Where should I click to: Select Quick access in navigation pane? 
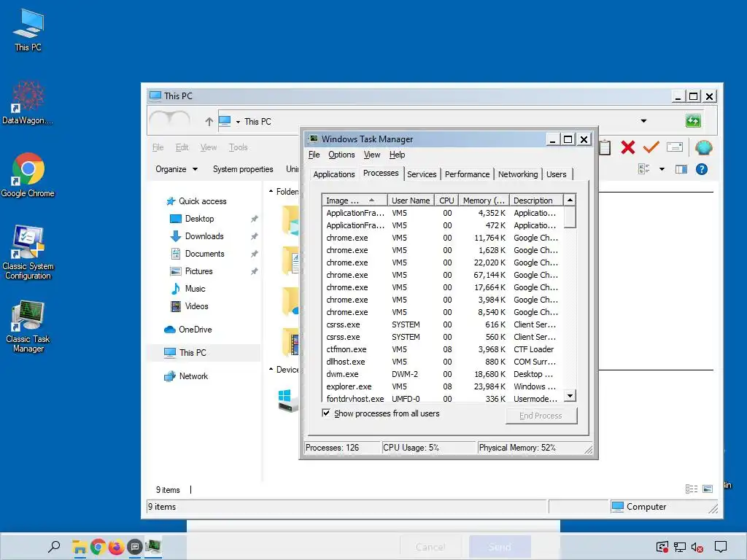coord(196,201)
